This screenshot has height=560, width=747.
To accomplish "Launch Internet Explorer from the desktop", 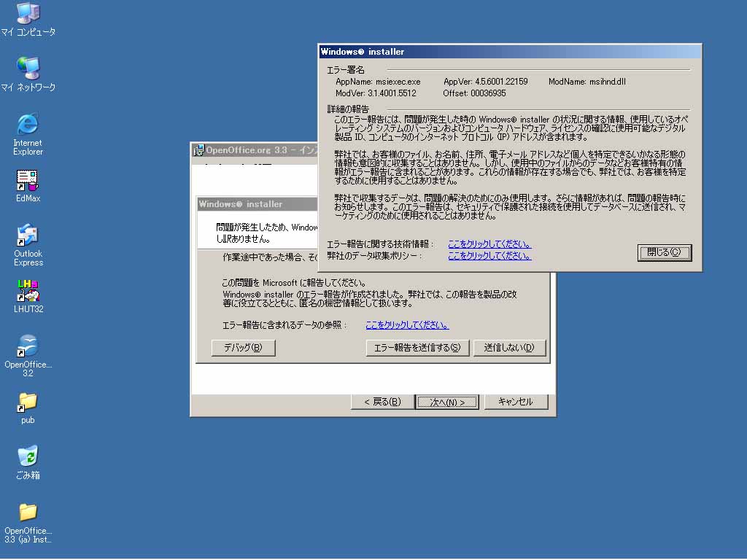I will [28, 124].
